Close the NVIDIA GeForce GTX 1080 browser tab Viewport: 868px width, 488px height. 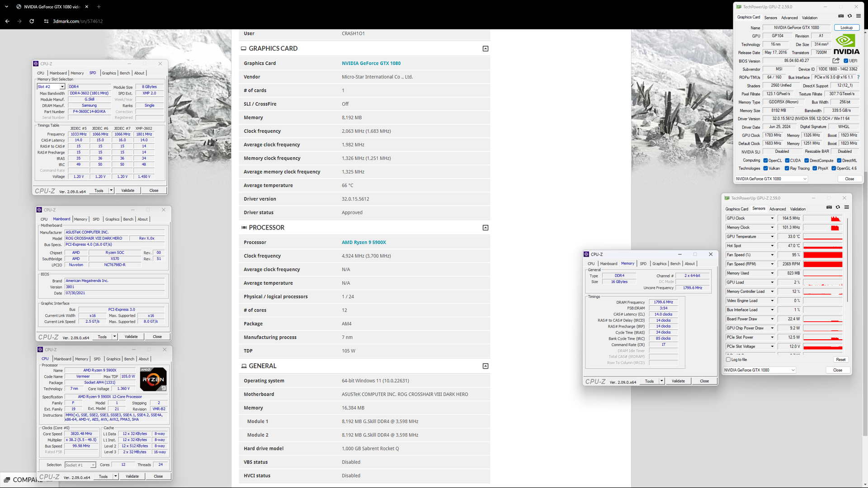86,7
